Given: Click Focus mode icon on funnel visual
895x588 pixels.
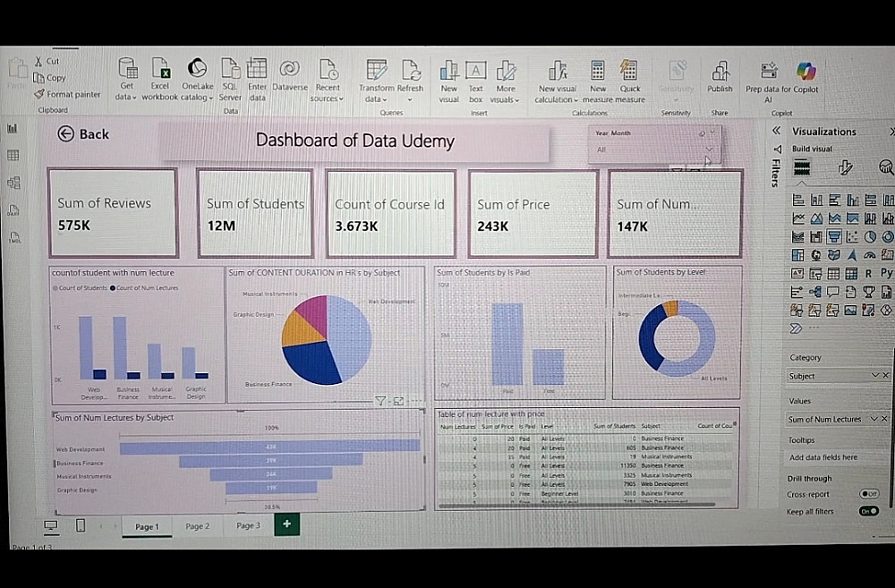Looking at the screenshot, I should pyautogui.click(x=398, y=401).
